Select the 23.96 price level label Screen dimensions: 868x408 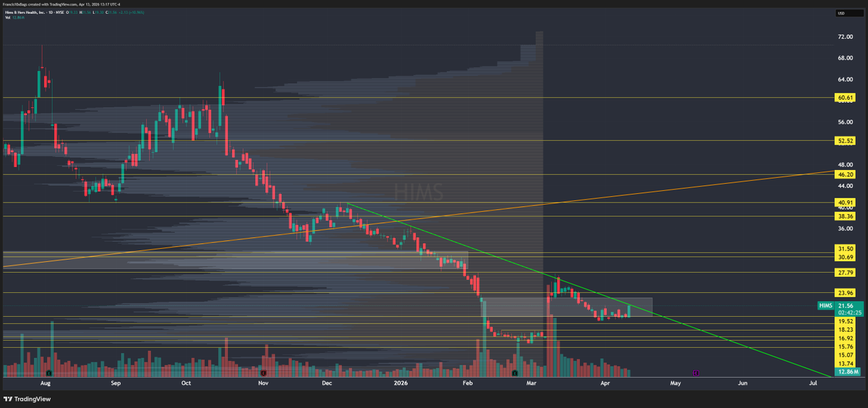point(846,293)
